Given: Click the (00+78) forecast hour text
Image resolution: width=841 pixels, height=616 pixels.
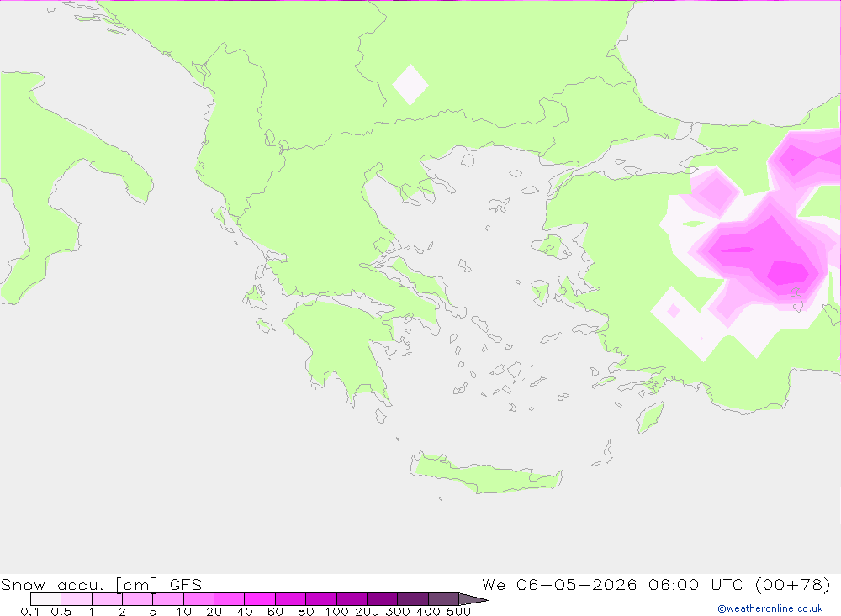Looking at the screenshot, I should point(793,584).
